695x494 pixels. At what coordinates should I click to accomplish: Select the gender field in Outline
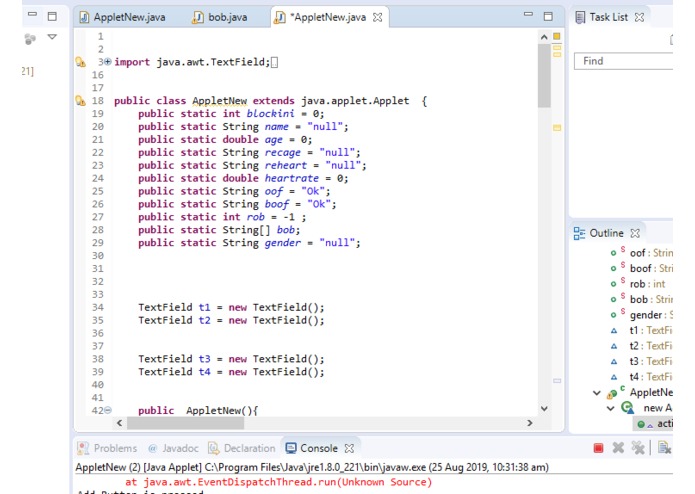[641, 315]
